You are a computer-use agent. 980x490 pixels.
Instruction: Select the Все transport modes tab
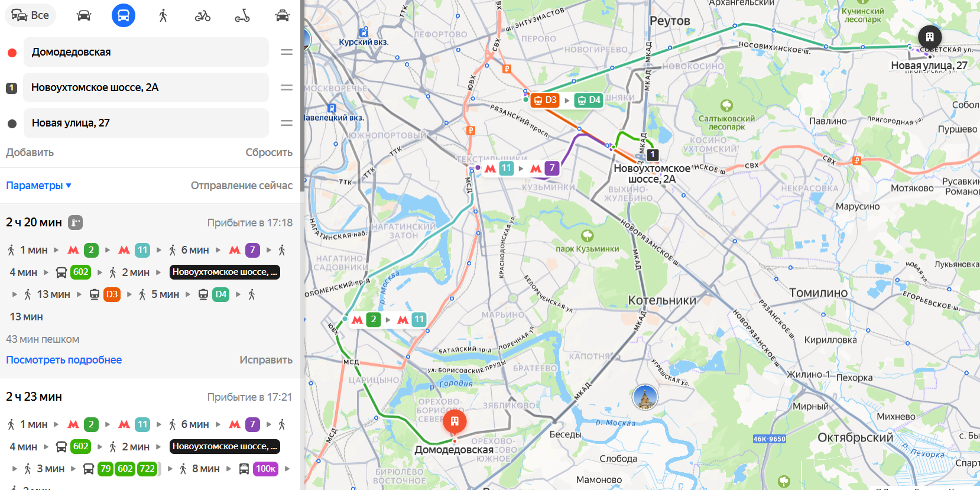[x=30, y=15]
